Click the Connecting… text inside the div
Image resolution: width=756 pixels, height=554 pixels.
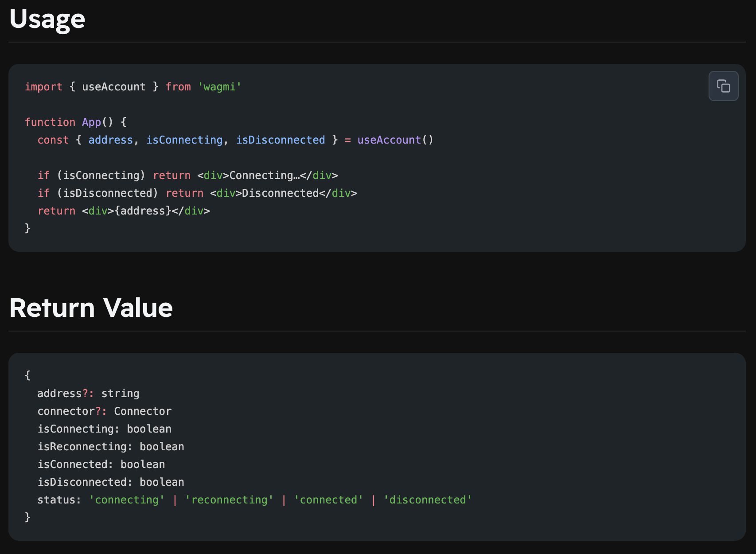click(x=264, y=176)
